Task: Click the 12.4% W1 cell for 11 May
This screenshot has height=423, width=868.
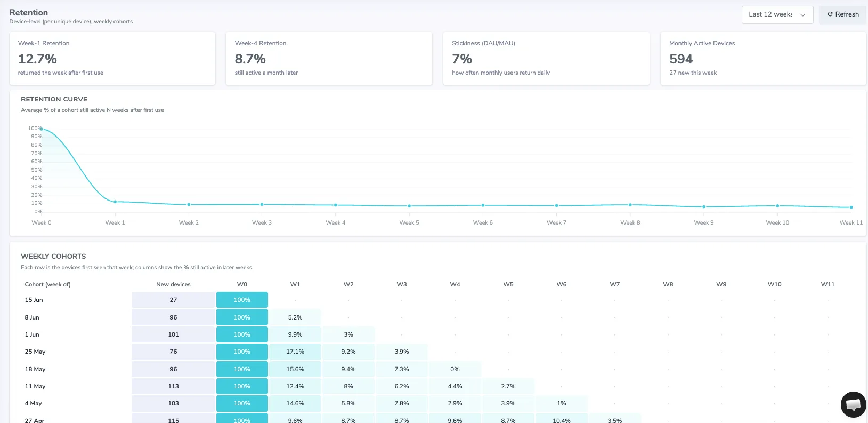Action: [295, 386]
